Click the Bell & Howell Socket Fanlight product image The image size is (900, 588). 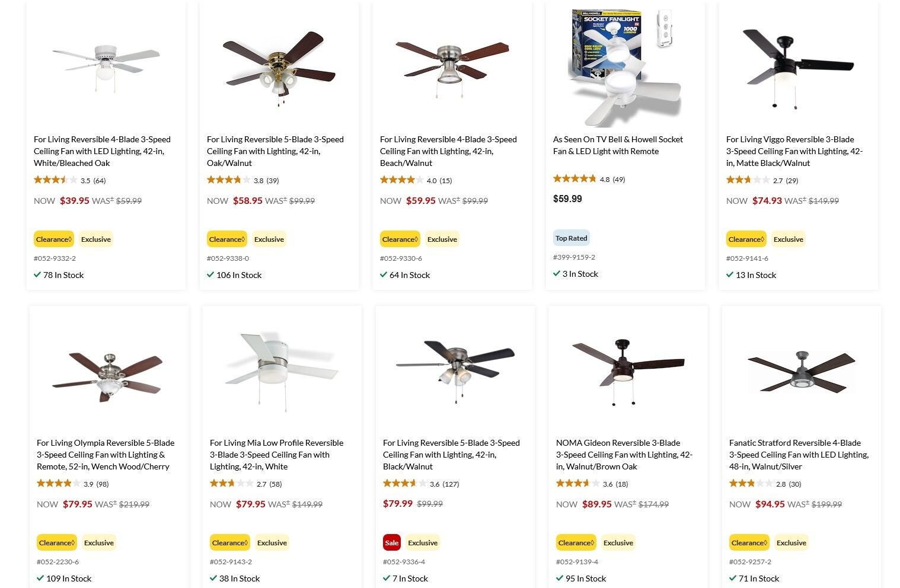624,65
